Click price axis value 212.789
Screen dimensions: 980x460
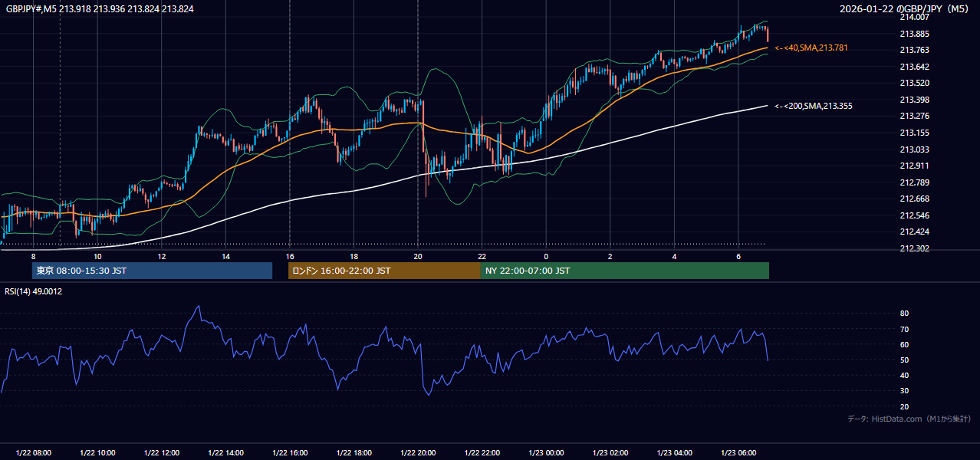(914, 182)
